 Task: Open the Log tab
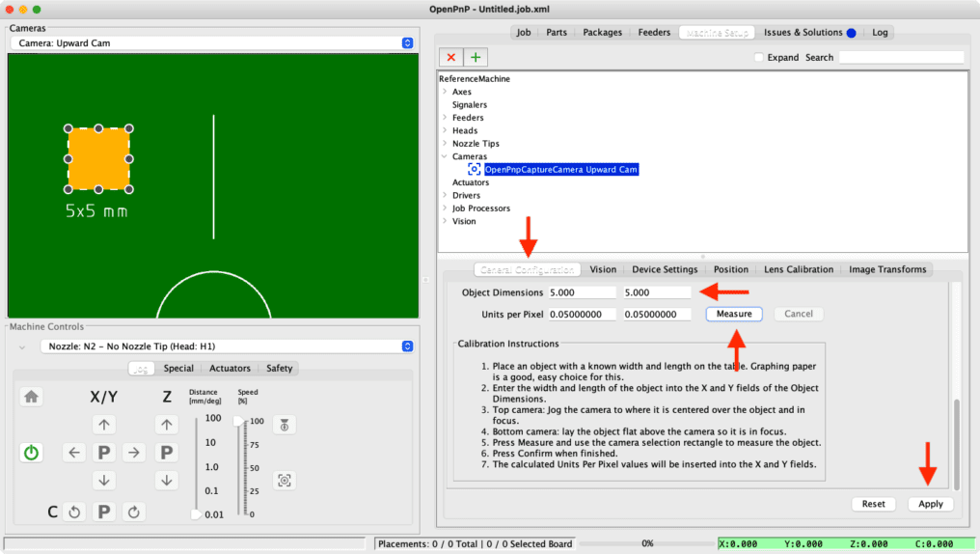[x=880, y=33]
